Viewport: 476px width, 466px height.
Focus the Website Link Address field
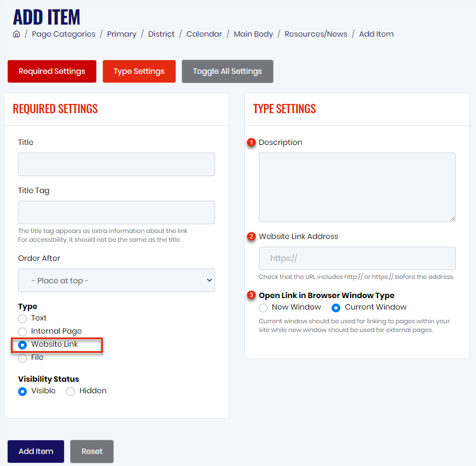coord(357,259)
